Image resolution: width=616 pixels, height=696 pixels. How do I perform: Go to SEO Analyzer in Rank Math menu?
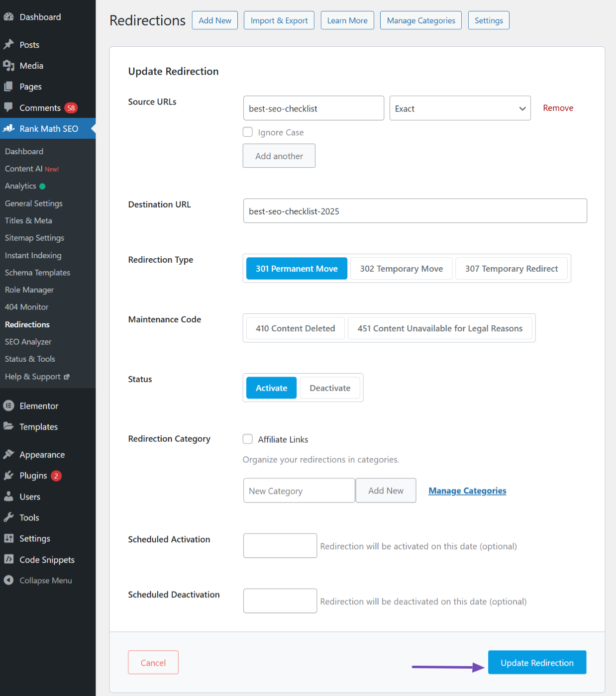28,342
